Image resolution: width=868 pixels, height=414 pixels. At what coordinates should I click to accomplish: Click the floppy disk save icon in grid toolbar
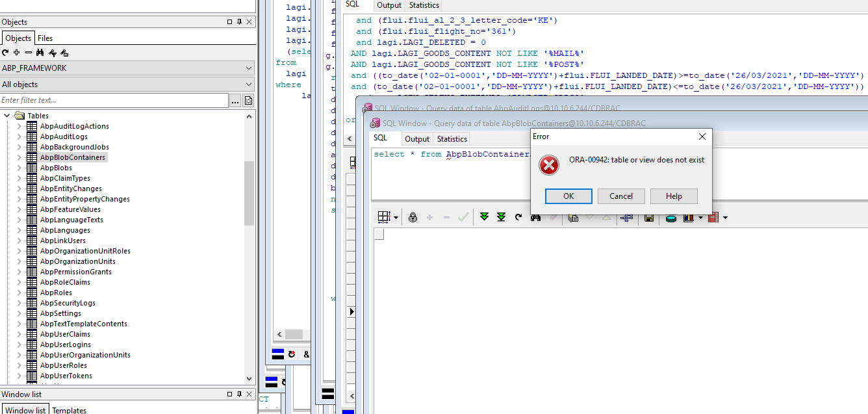tap(648, 217)
